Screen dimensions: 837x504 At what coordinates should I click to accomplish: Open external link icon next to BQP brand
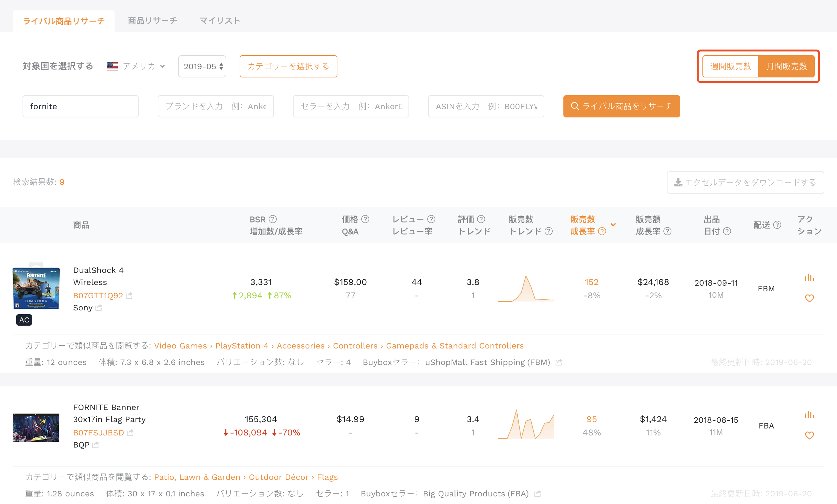point(96,445)
